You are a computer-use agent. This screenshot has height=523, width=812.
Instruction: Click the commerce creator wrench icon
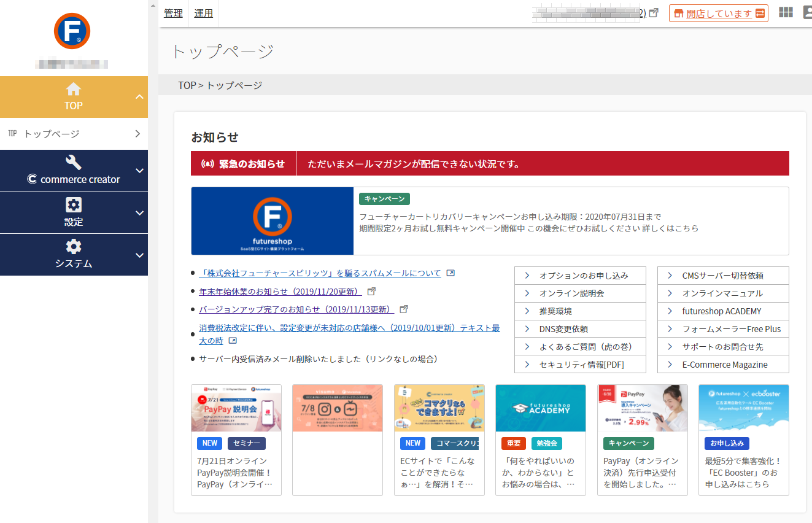pos(74,162)
